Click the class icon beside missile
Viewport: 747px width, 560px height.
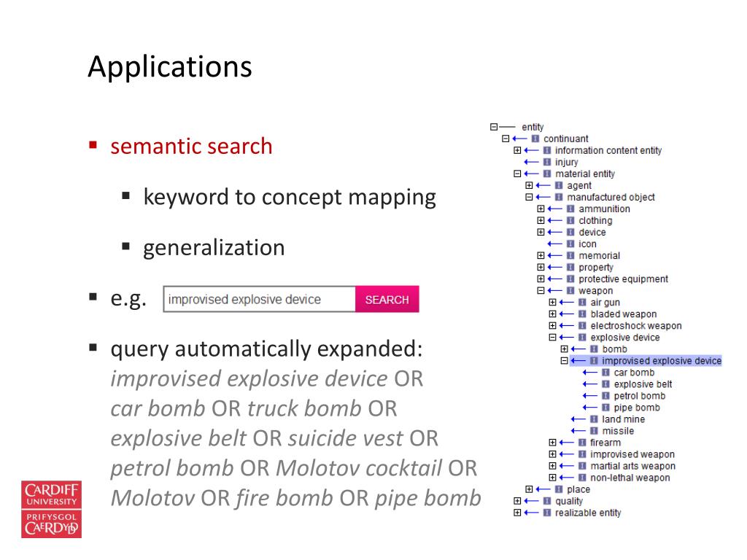594,430
